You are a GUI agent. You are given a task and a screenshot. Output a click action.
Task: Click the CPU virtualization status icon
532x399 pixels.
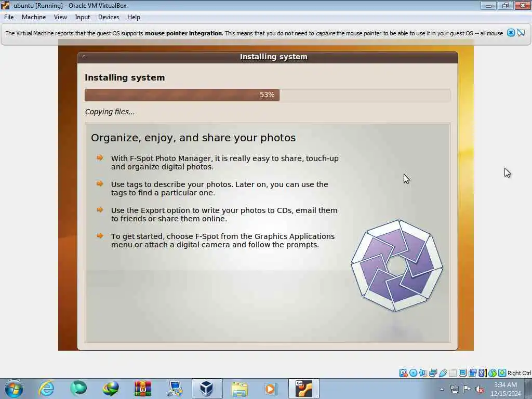click(x=482, y=373)
